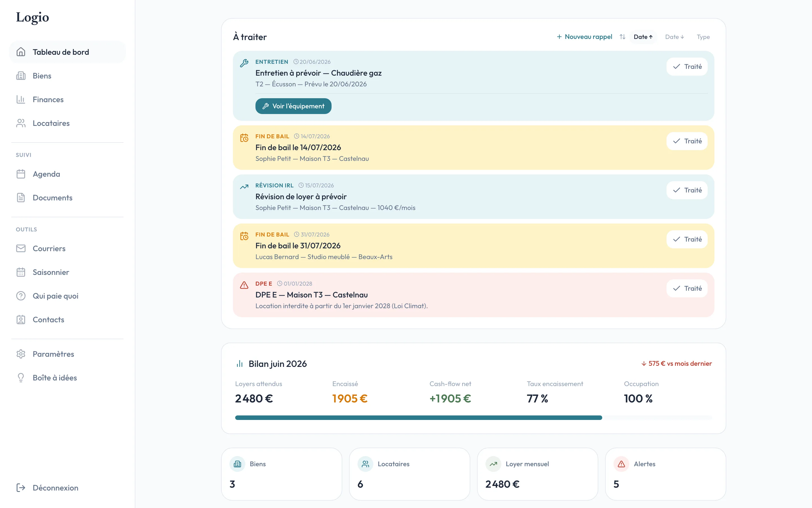Open Saisonnier in the sidebar
This screenshot has width=812, height=508.
(x=67, y=272)
